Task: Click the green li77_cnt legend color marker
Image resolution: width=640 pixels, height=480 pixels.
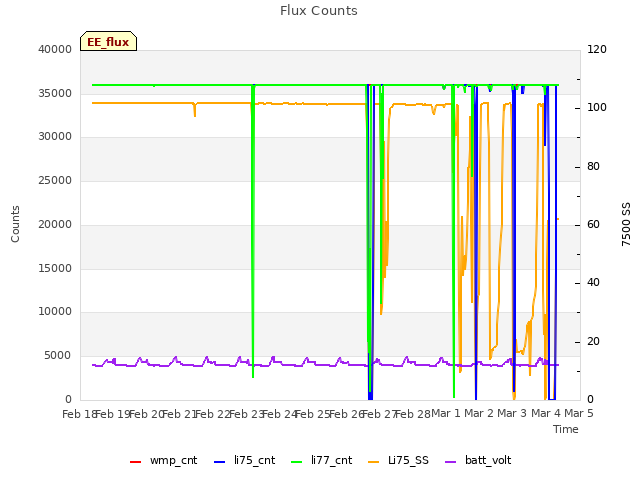Action: (297, 462)
